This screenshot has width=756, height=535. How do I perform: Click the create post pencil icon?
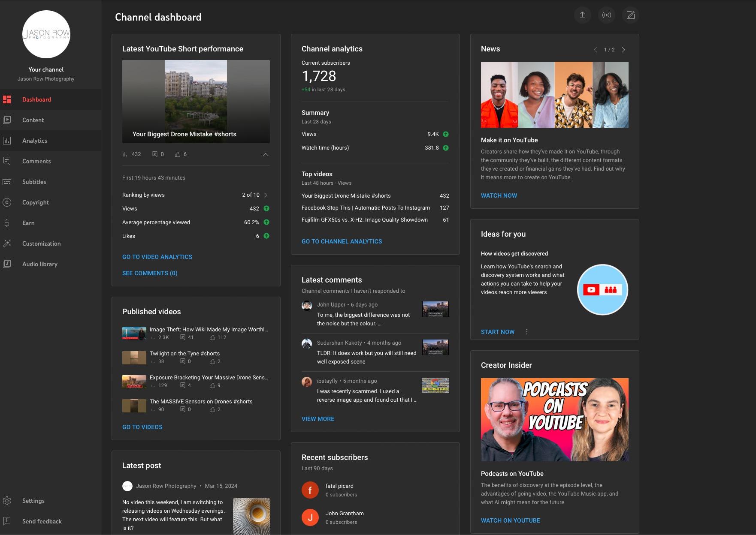[630, 15]
